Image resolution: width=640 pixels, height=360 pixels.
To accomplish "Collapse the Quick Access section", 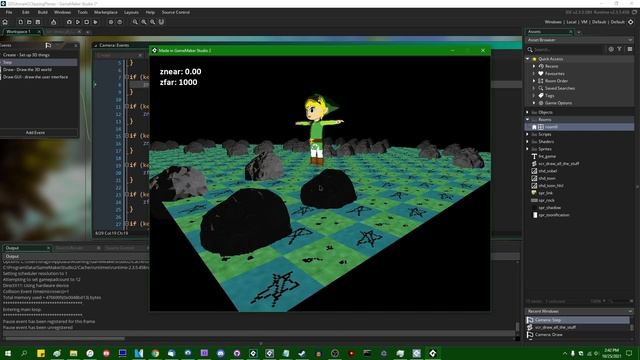I will click(x=528, y=59).
